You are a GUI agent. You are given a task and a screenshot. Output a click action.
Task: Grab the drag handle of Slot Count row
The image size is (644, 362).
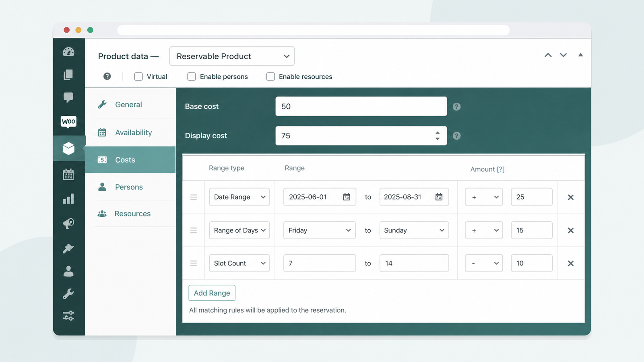(194, 263)
